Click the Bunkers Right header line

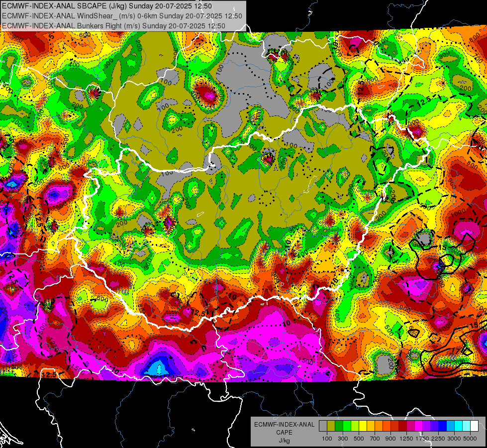[x=114, y=26]
